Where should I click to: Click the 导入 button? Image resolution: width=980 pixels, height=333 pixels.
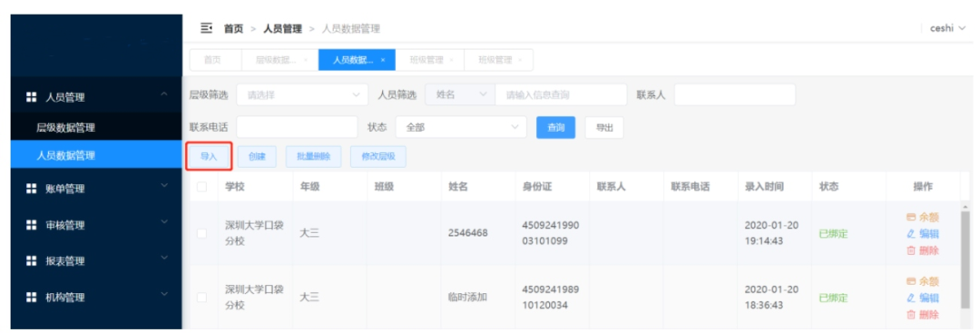pos(208,157)
